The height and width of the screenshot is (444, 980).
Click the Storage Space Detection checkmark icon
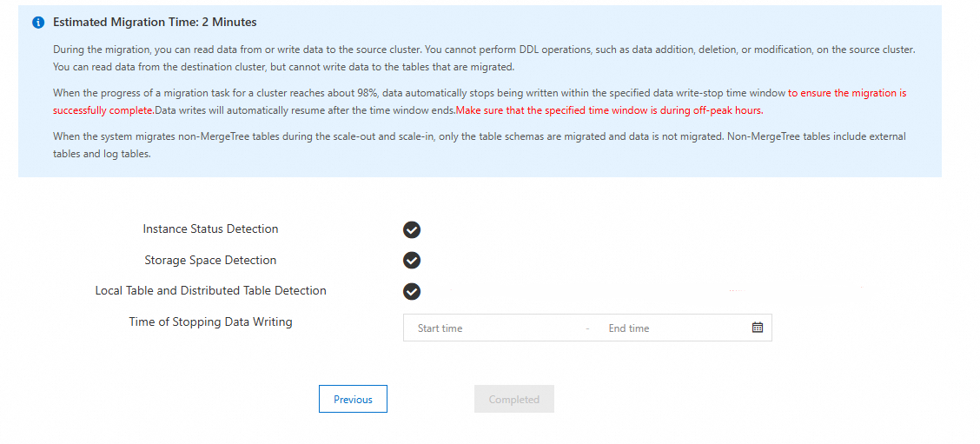[412, 261]
